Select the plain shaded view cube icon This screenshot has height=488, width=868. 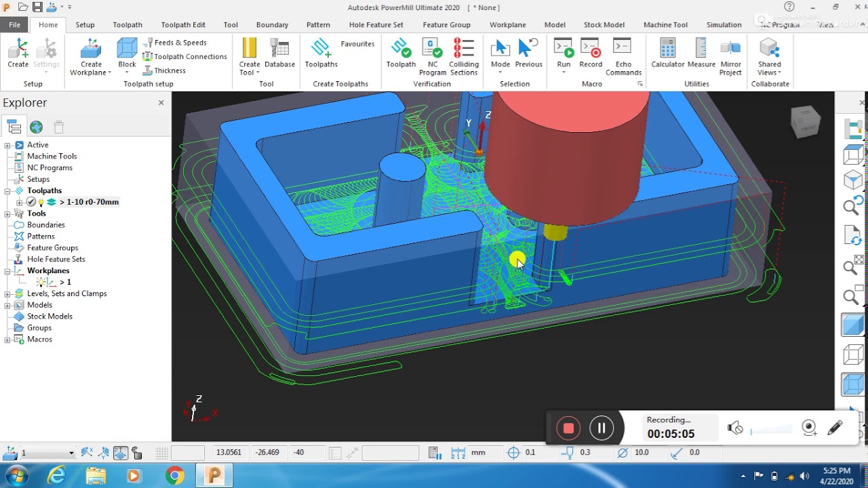[x=852, y=325]
